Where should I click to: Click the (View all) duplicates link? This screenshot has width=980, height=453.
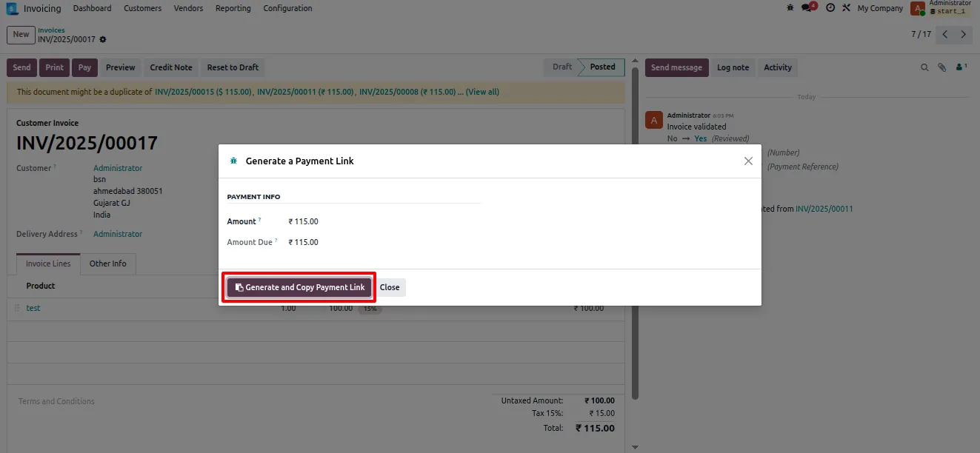482,92
